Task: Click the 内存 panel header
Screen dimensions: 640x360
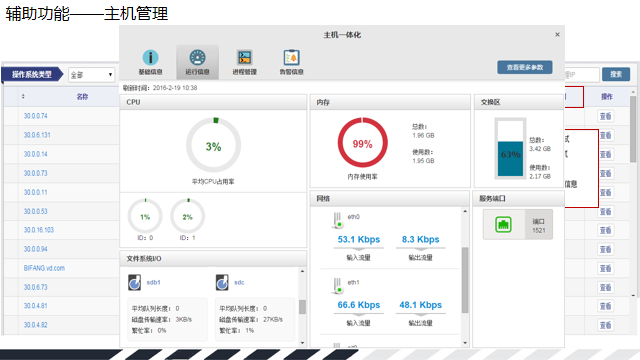Action: tap(390, 102)
